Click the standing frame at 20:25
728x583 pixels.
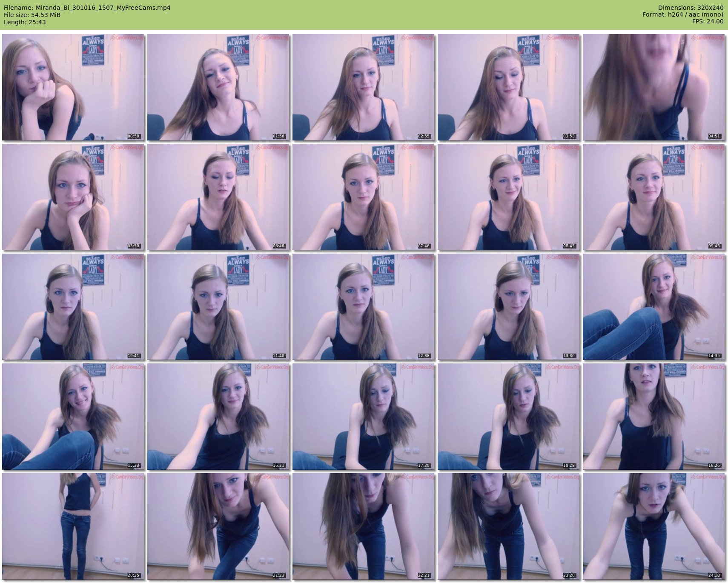tap(73, 526)
